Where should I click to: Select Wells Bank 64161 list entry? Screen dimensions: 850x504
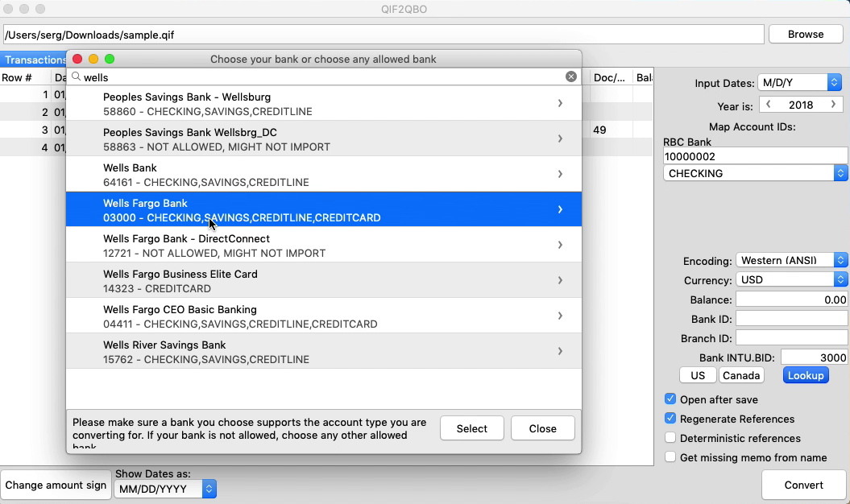(324, 174)
